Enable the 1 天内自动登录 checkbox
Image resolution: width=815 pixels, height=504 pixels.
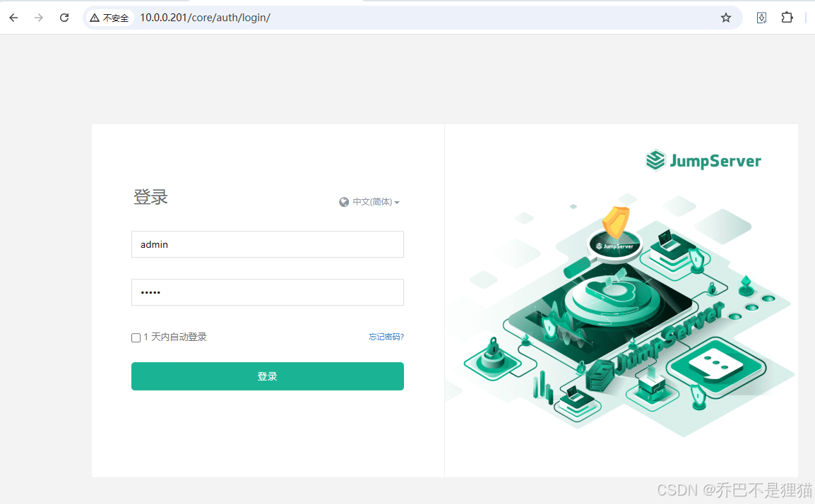(x=136, y=337)
